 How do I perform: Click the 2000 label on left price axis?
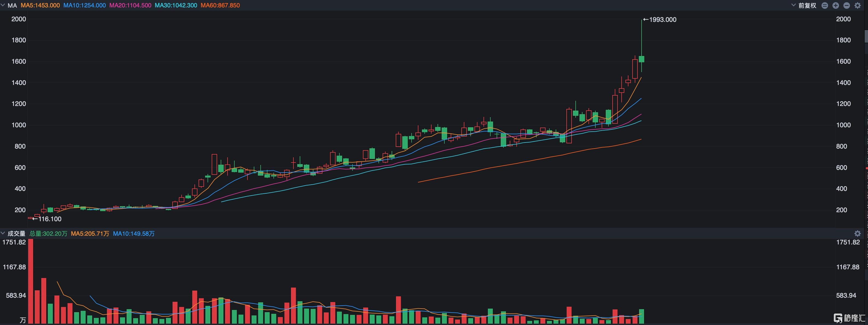pyautogui.click(x=19, y=19)
